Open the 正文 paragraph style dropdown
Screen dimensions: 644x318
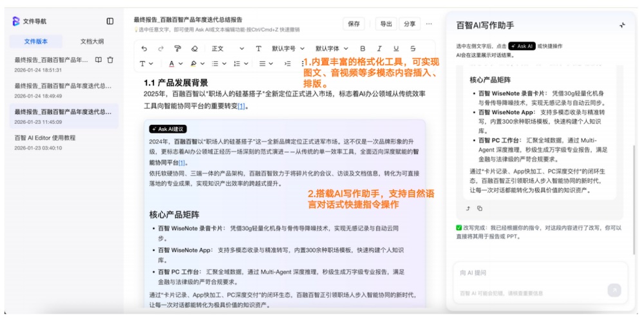(x=228, y=48)
